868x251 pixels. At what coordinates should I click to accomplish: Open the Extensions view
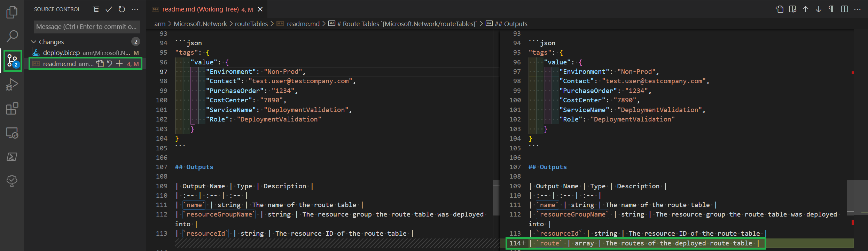pyautogui.click(x=12, y=109)
